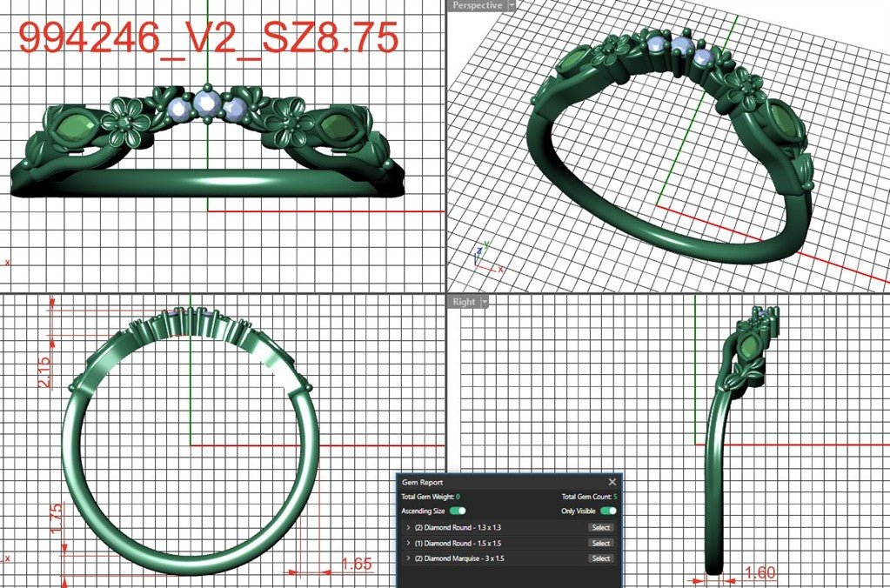Close the Gem Report panel
Screen dimensions: 890x588
pyautogui.click(x=612, y=482)
